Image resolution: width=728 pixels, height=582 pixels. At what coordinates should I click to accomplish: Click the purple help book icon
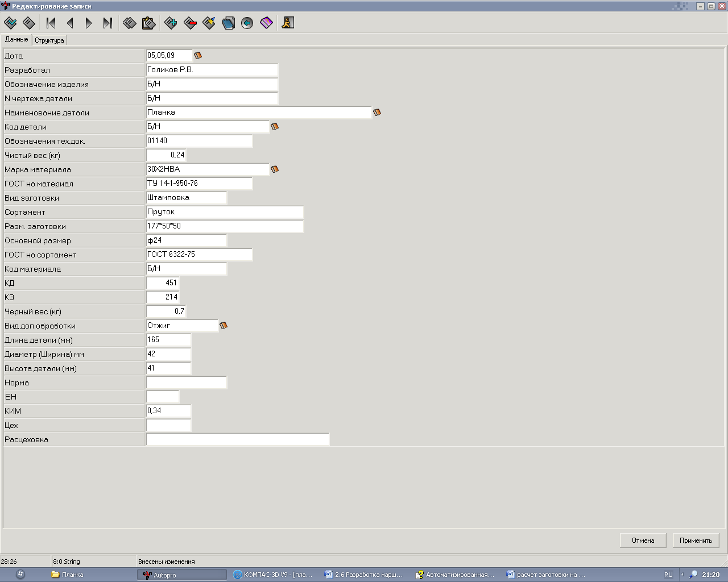[266, 23]
